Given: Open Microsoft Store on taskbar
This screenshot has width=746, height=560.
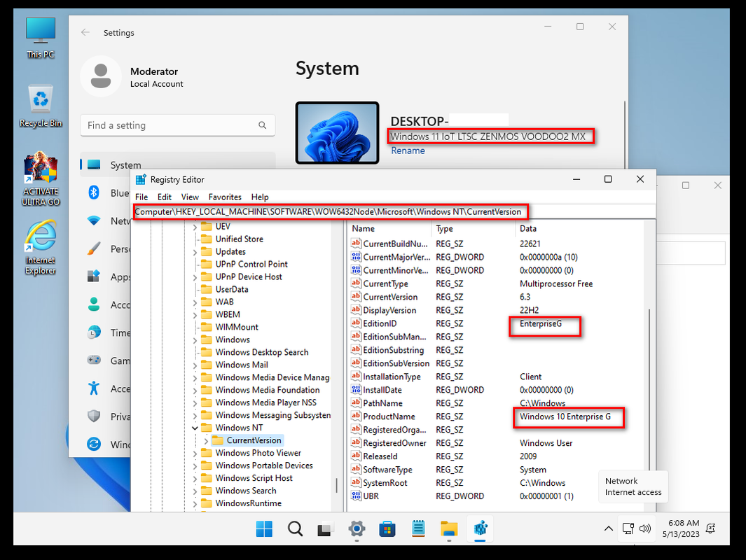Looking at the screenshot, I should [x=387, y=528].
